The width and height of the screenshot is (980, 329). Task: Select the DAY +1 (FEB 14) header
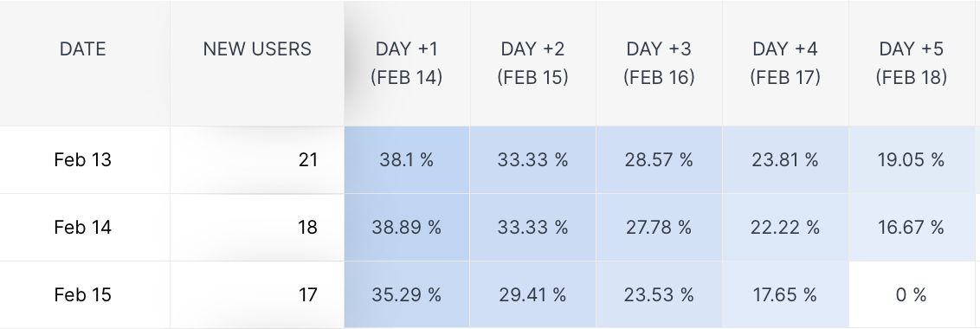click(x=407, y=62)
